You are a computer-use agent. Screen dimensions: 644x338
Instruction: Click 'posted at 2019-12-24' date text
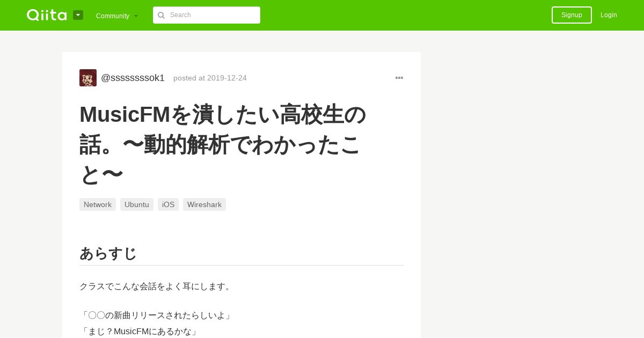(210, 78)
